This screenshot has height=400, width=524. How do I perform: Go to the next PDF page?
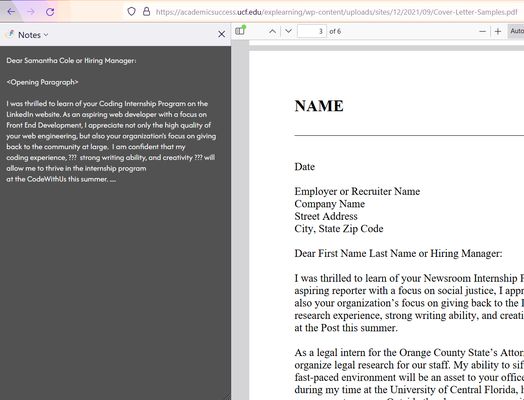288,31
